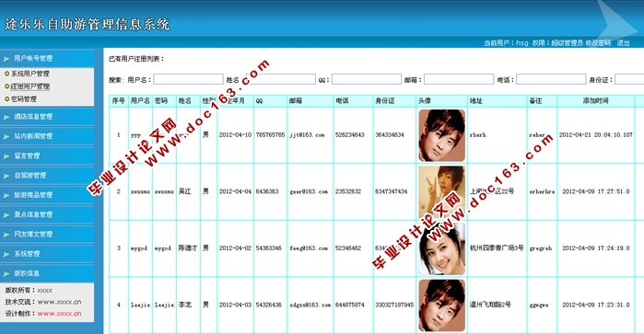Click the arrow icon beside 留言管理
This screenshot has height=334, width=644.
pyautogui.click(x=6, y=155)
